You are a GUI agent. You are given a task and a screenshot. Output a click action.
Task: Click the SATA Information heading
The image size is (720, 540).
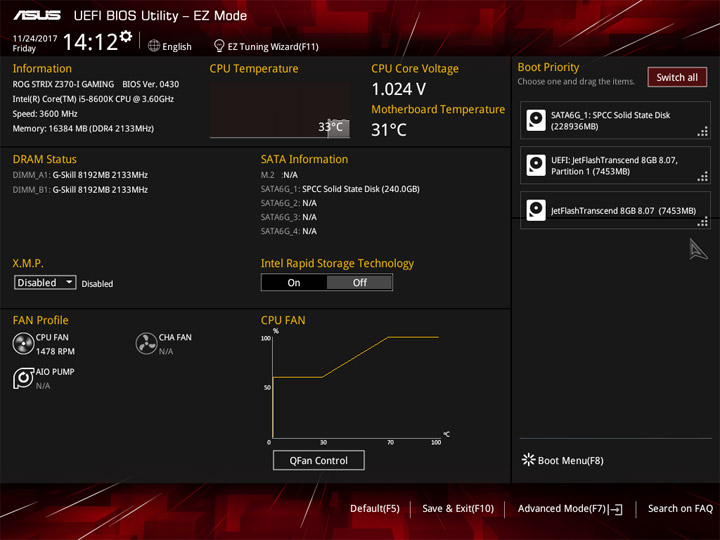pos(304,159)
